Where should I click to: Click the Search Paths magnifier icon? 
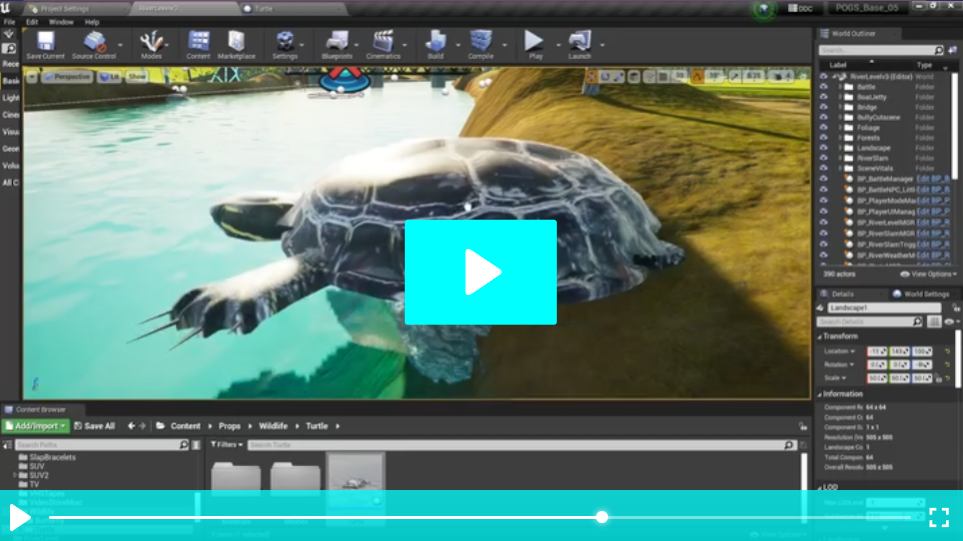point(184,445)
